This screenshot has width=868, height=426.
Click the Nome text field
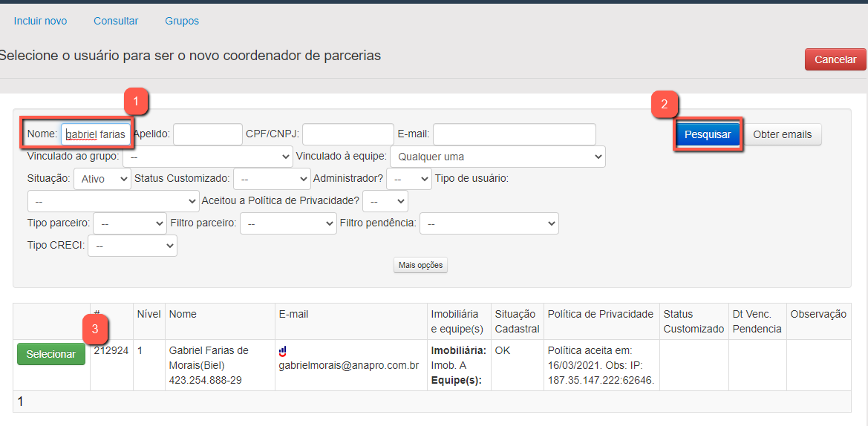tap(95, 134)
